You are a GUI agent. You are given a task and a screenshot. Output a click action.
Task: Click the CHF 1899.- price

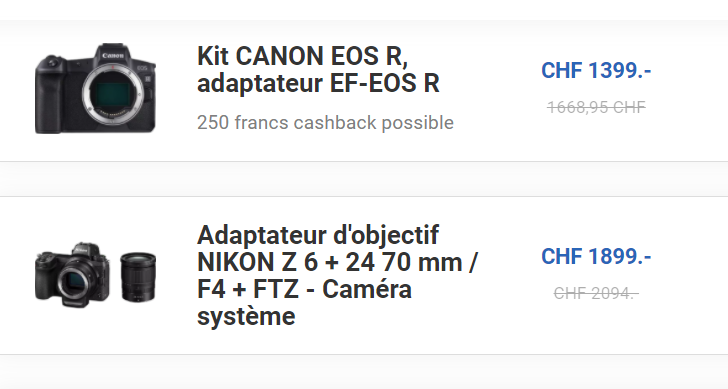coord(596,256)
